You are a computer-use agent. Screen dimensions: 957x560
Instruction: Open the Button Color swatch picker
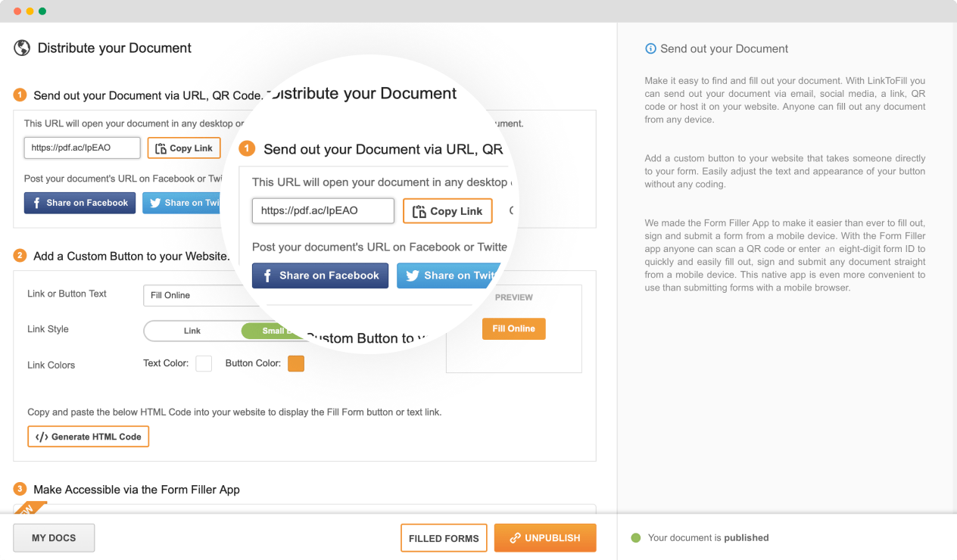pos(295,363)
